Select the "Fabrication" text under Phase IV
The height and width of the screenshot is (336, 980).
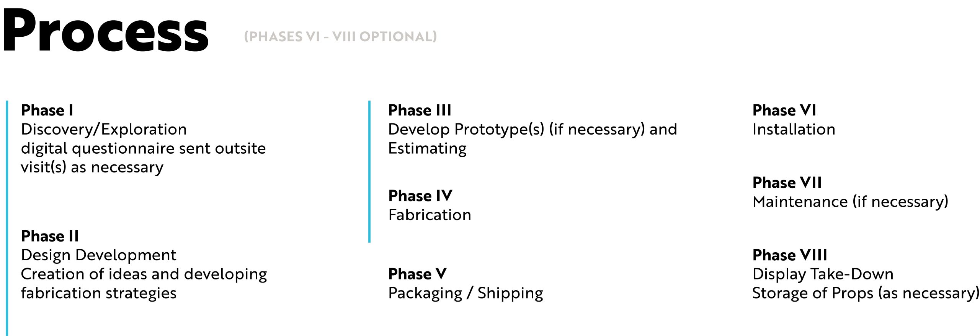coord(430,215)
